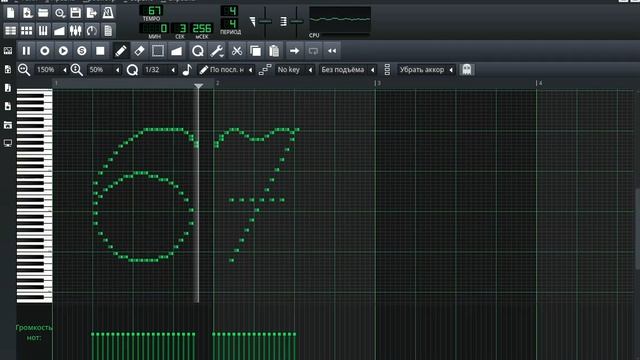Screen dimensions: 640x360
Task: Select the pencil draw mode
Action: point(121,51)
